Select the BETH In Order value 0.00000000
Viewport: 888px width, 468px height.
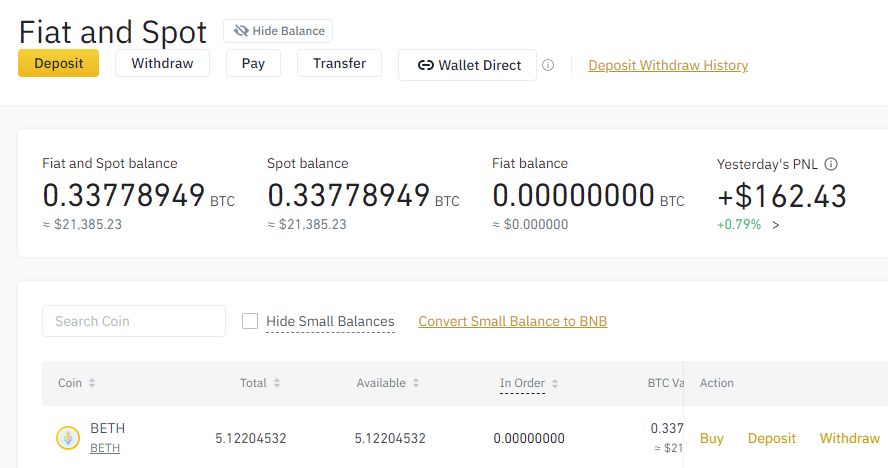point(529,439)
